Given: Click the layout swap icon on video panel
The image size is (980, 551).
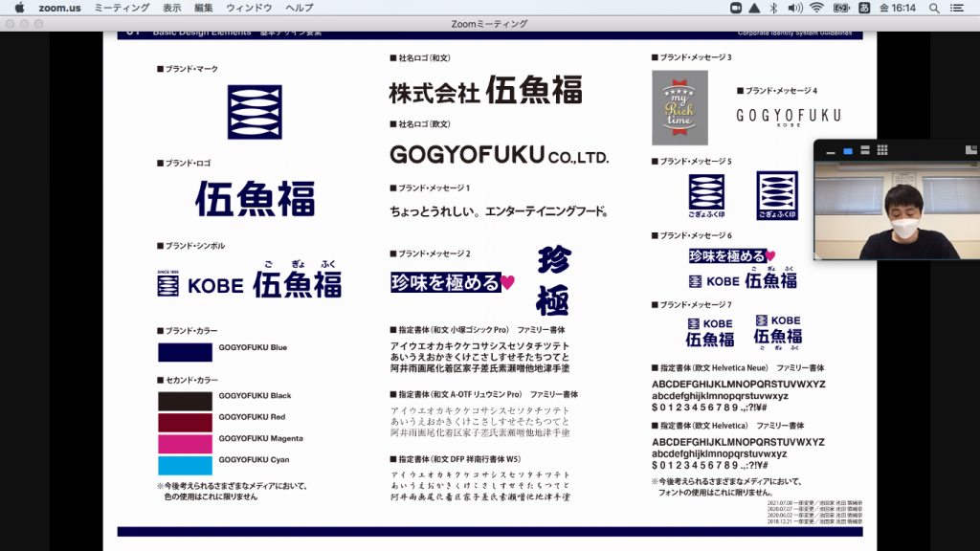Looking at the screenshot, I should coord(971,150).
